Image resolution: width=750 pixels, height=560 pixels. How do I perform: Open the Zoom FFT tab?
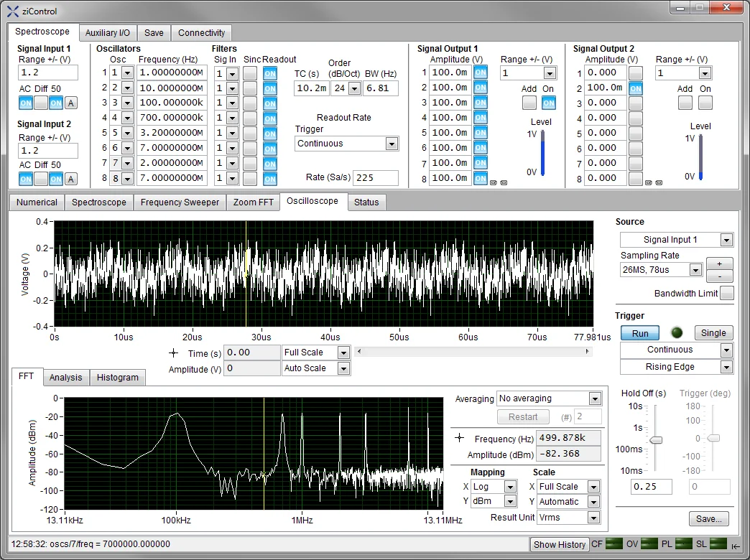253,202
